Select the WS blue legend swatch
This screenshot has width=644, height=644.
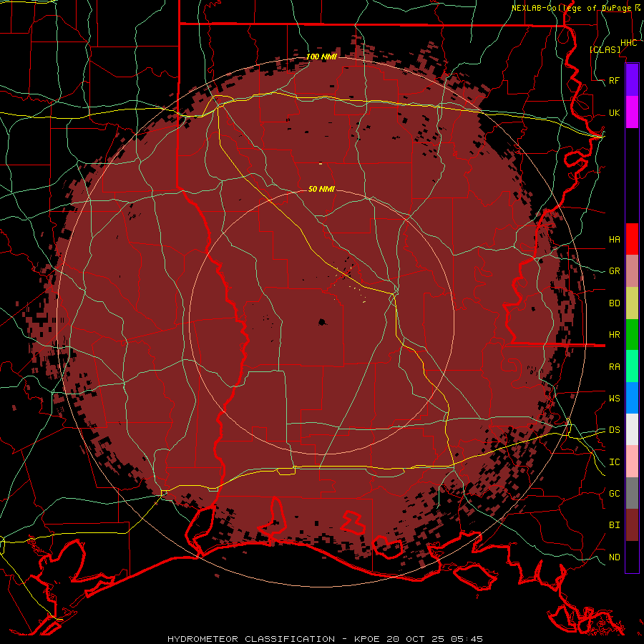(632, 398)
